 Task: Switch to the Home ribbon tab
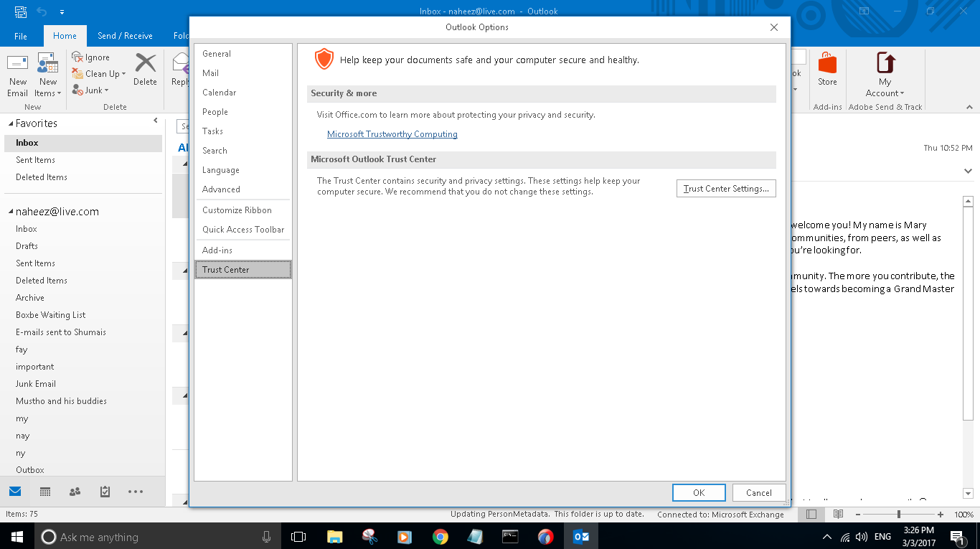coord(65,36)
